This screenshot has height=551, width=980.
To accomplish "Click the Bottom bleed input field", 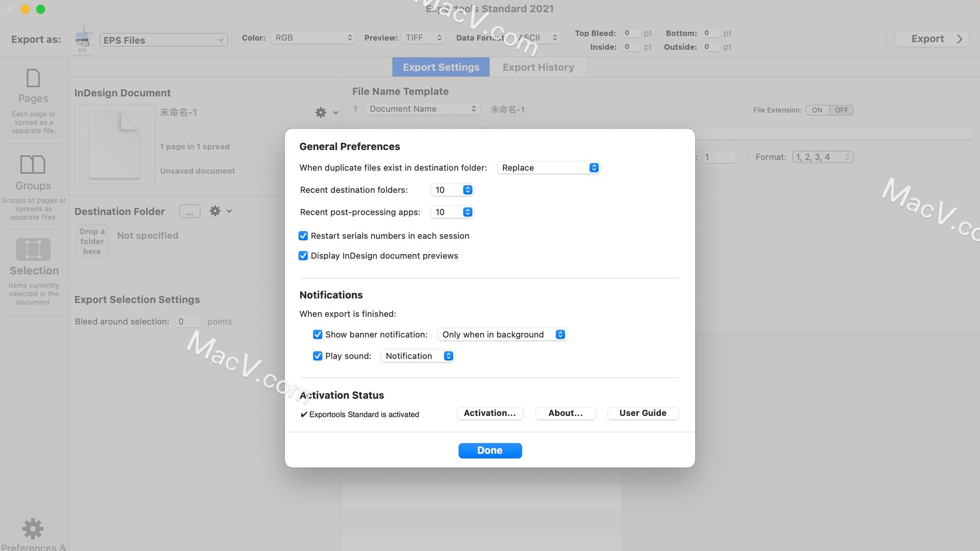I will [x=710, y=33].
